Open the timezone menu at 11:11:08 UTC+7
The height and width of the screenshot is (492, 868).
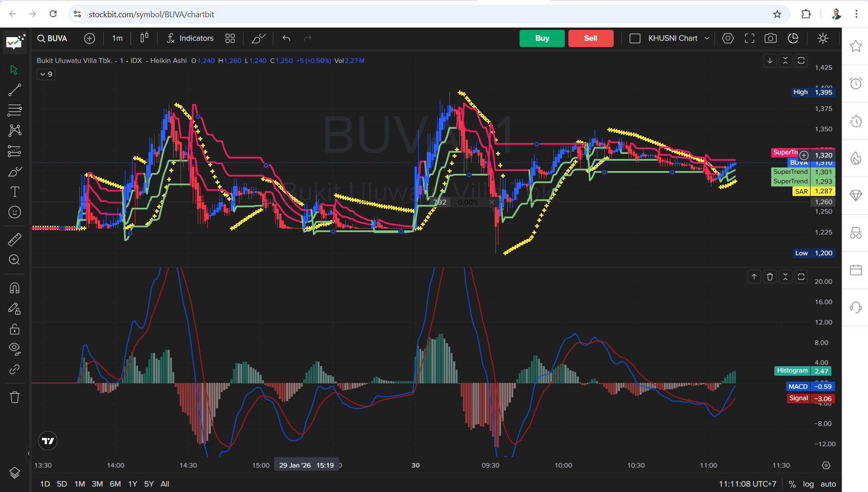pos(748,484)
